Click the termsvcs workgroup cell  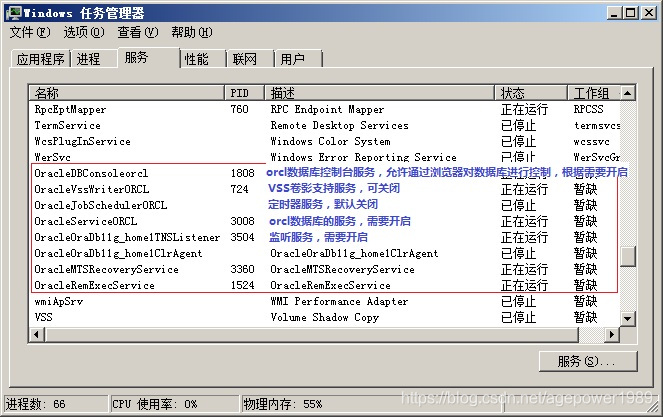[x=597, y=125]
